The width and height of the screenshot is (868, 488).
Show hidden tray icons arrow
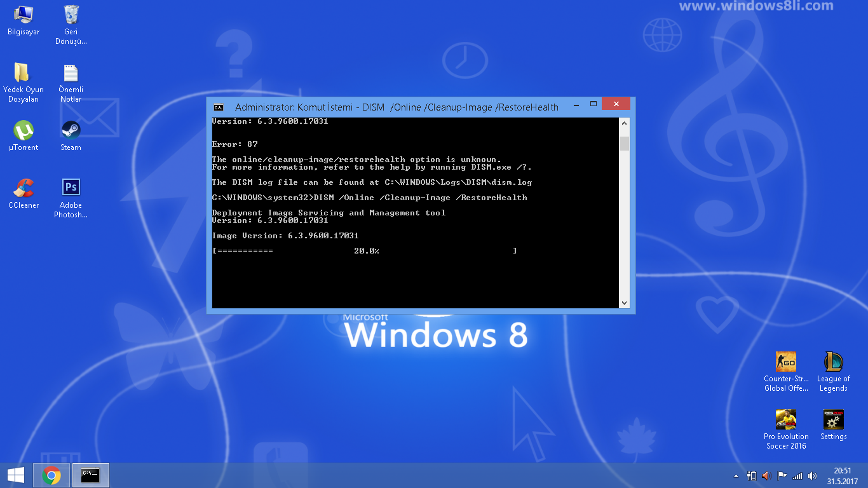[736, 476]
